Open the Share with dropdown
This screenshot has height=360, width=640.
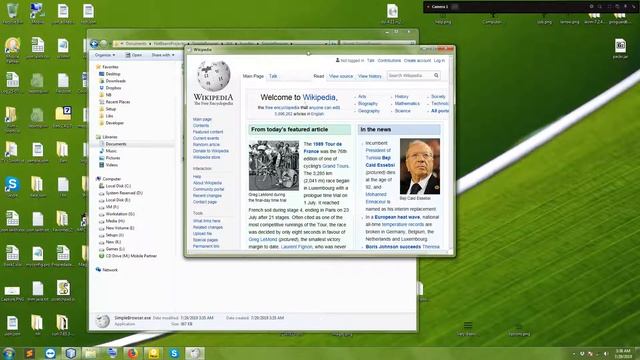pyautogui.click(x=163, y=55)
